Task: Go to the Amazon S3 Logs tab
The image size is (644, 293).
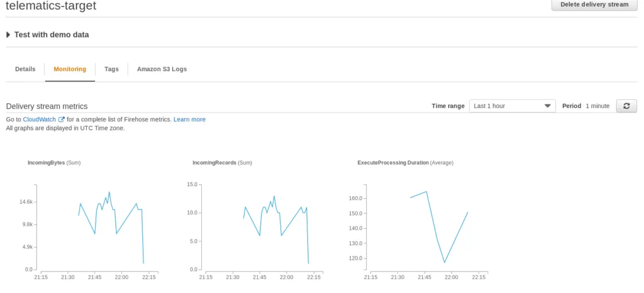Action: [162, 69]
